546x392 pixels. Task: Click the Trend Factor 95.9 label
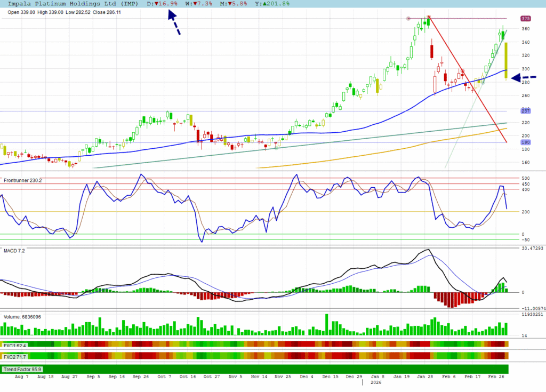(x=22, y=369)
